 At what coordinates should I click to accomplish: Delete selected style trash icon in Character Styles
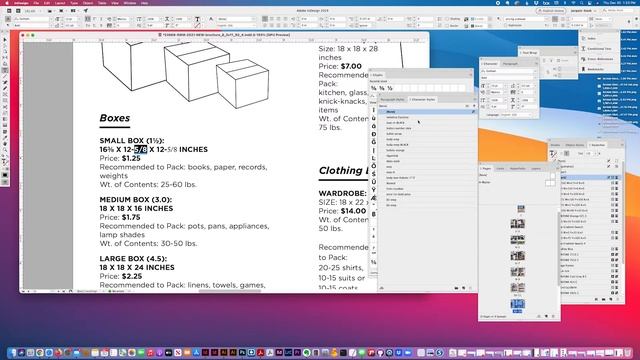coord(471,288)
